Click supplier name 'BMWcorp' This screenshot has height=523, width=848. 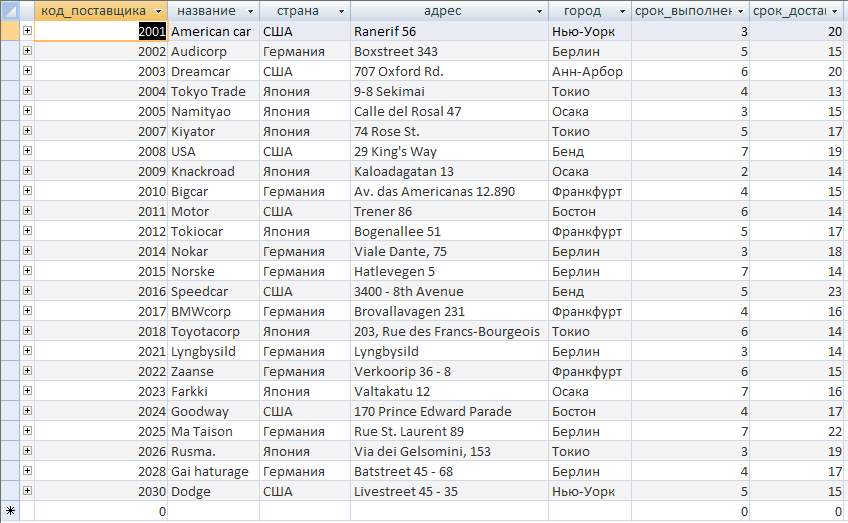201,312
